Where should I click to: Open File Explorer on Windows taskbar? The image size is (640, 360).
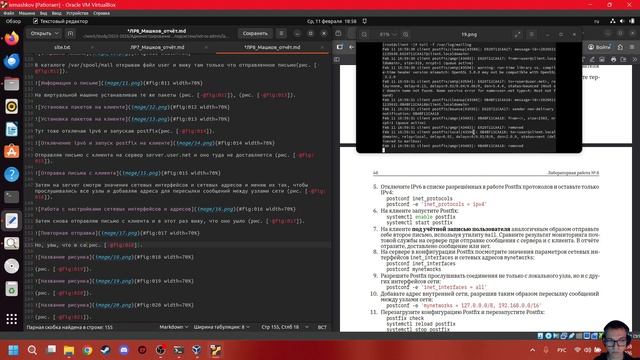tap(69, 350)
